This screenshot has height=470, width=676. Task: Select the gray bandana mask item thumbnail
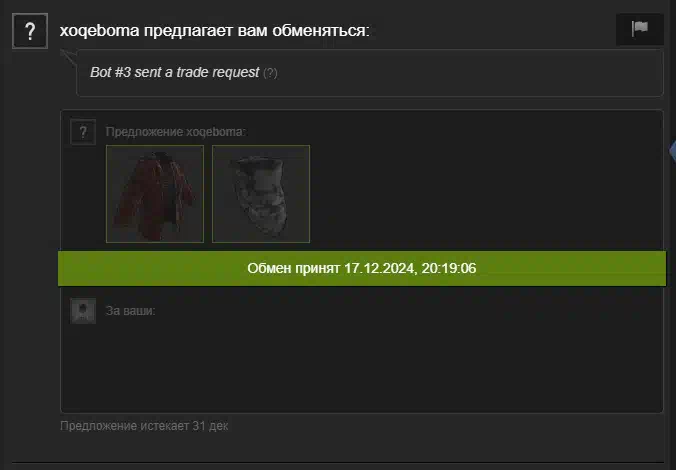[261, 194]
